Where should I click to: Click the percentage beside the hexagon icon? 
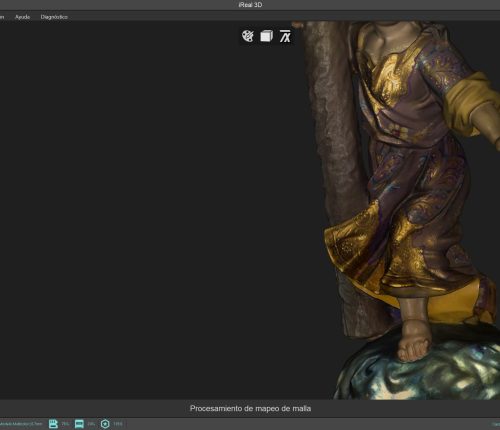[x=118, y=424]
